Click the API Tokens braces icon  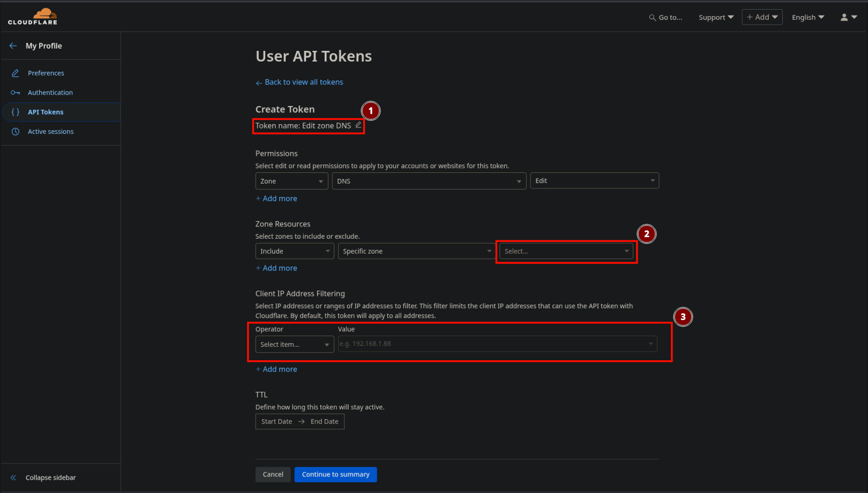(x=16, y=112)
